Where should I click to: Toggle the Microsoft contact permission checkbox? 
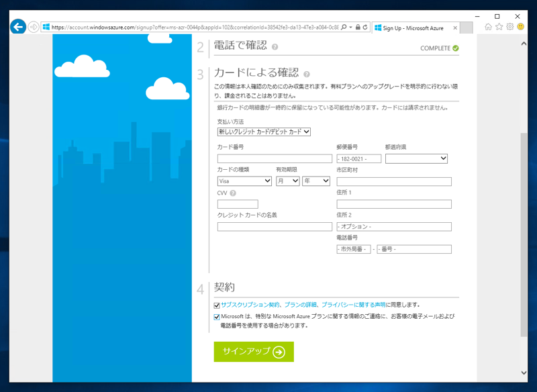pos(217,317)
